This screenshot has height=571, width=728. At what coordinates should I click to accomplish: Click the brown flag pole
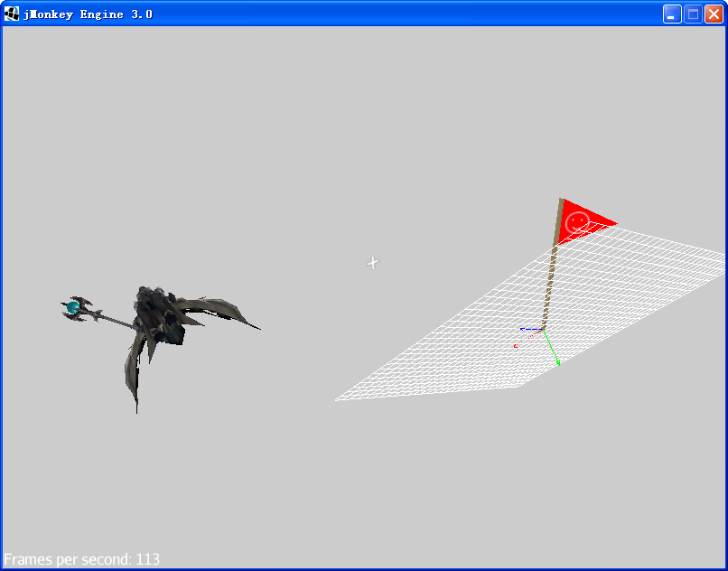pyautogui.click(x=553, y=264)
